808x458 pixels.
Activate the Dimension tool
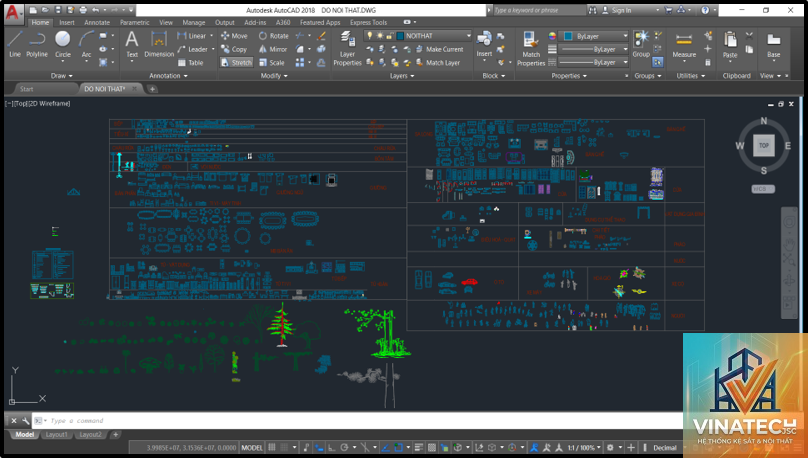point(159,44)
